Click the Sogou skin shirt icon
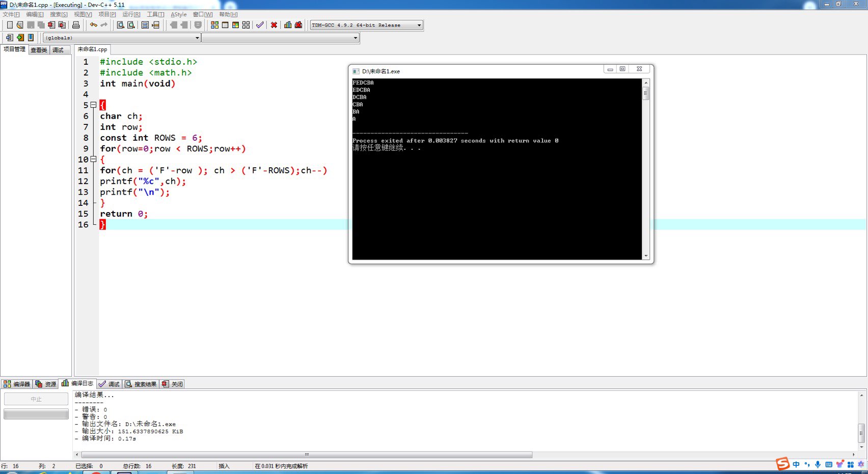Image resolution: width=868 pixels, height=474 pixels. pyautogui.click(x=839, y=464)
